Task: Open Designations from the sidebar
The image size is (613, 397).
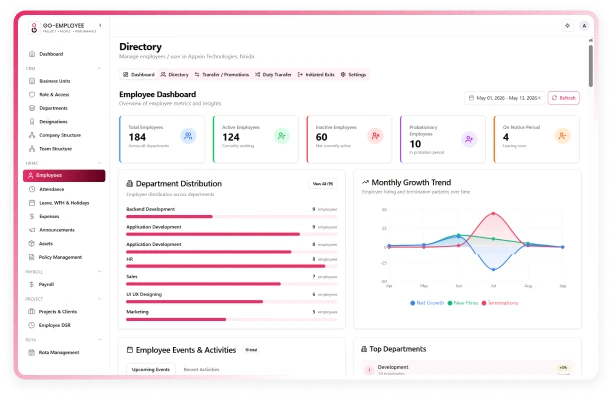Action: click(53, 122)
